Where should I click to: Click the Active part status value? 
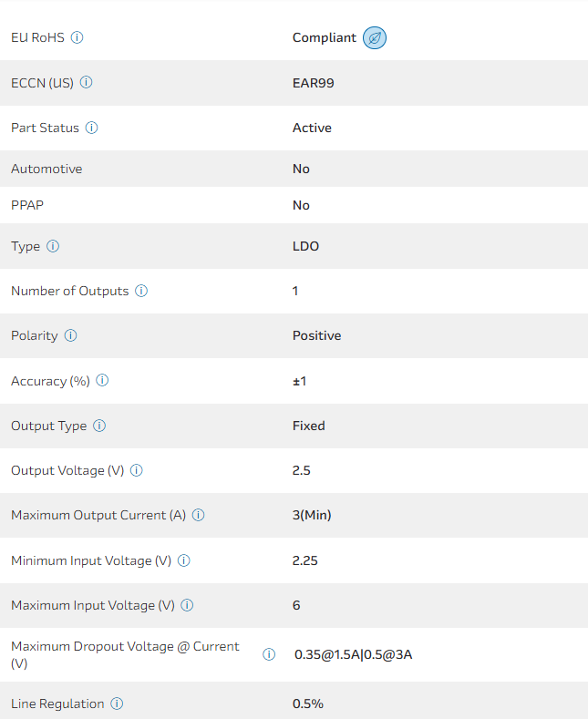[312, 128]
